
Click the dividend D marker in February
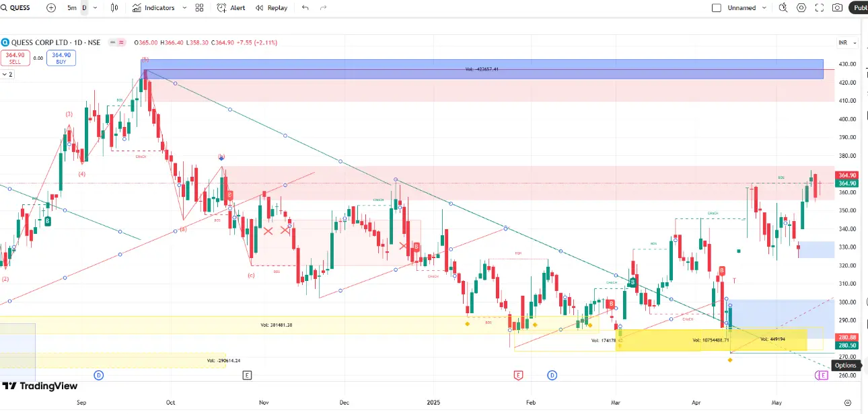click(x=552, y=375)
